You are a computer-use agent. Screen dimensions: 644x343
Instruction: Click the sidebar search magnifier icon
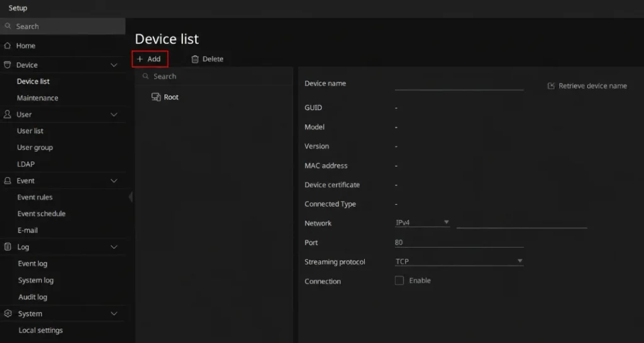click(8, 26)
